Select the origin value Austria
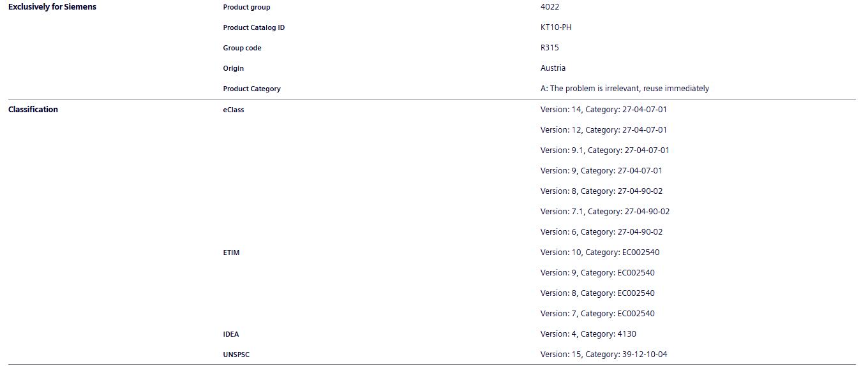Image resolution: width=868 pixels, height=366 pixels. click(553, 68)
